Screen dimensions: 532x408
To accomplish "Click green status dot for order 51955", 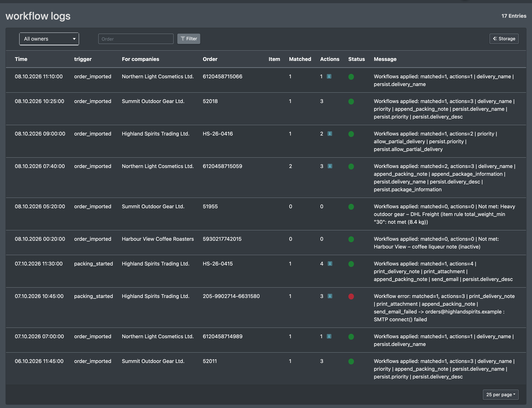I will click(x=351, y=207).
